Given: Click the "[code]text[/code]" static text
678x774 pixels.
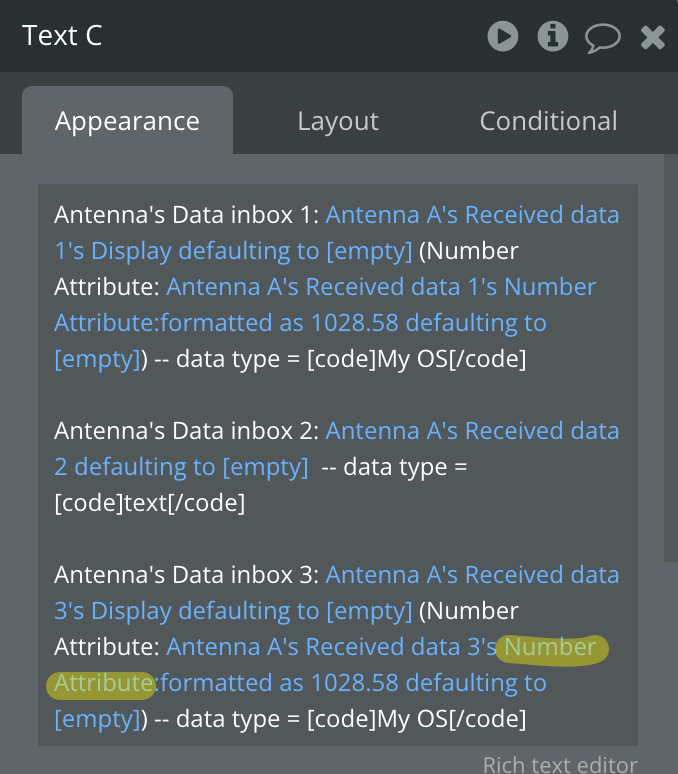Looking at the screenshot, I should pos(150,503).
